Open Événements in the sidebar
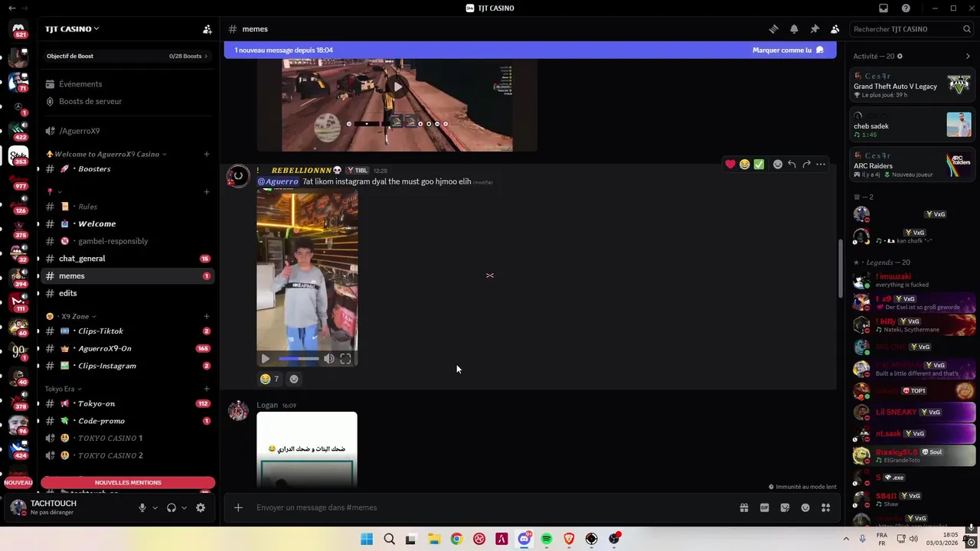Image resolution: width=980 pixels, height=551 pixels. pyautogui.click(x=128, y=84)
